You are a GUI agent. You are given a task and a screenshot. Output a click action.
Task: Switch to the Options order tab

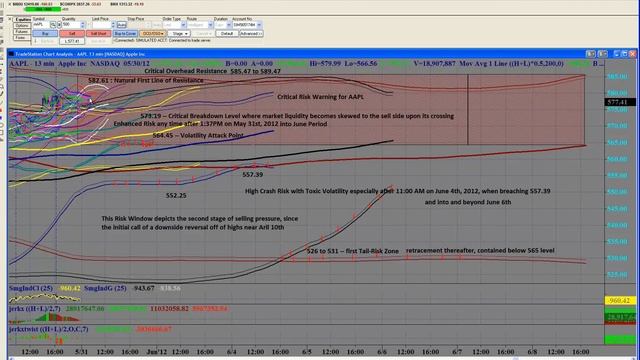tap(22, 26)
